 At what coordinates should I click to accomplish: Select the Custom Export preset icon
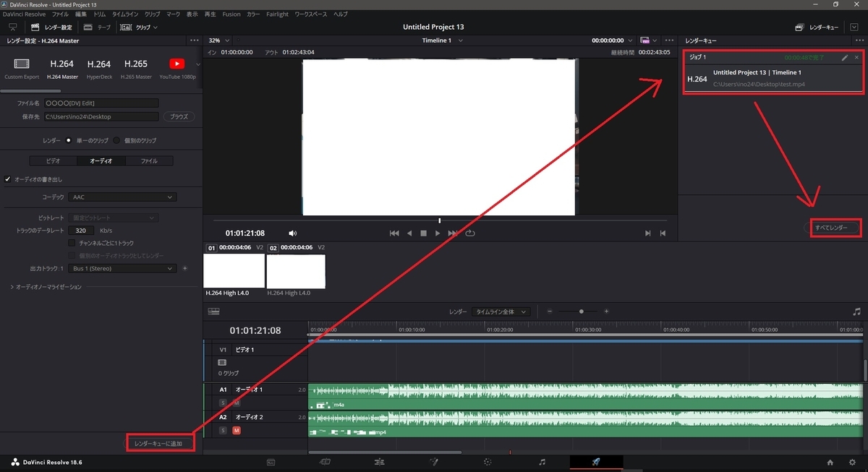click(x=22, y=64)
